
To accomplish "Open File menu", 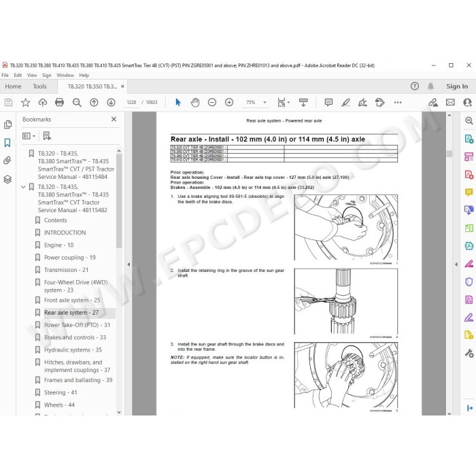I will tap(5, 75).
